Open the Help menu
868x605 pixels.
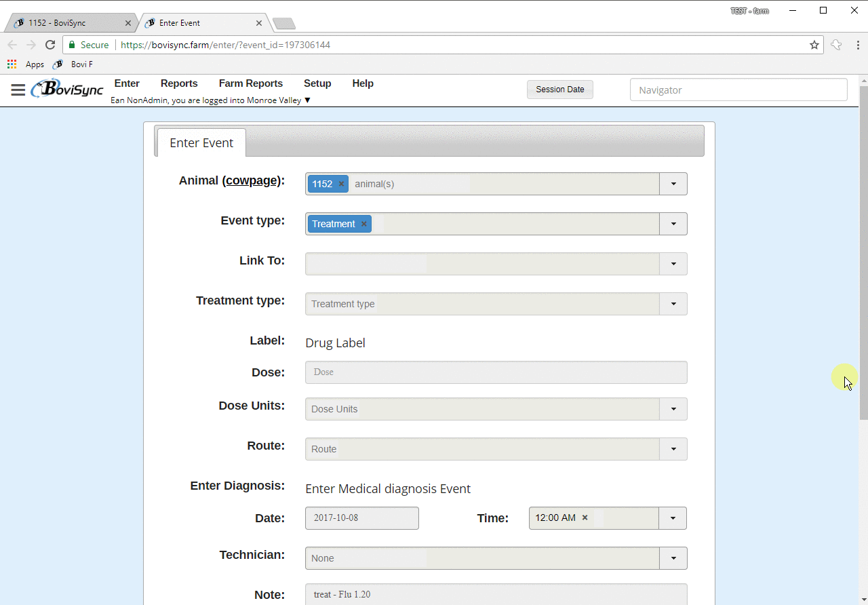tap(363, 83)
